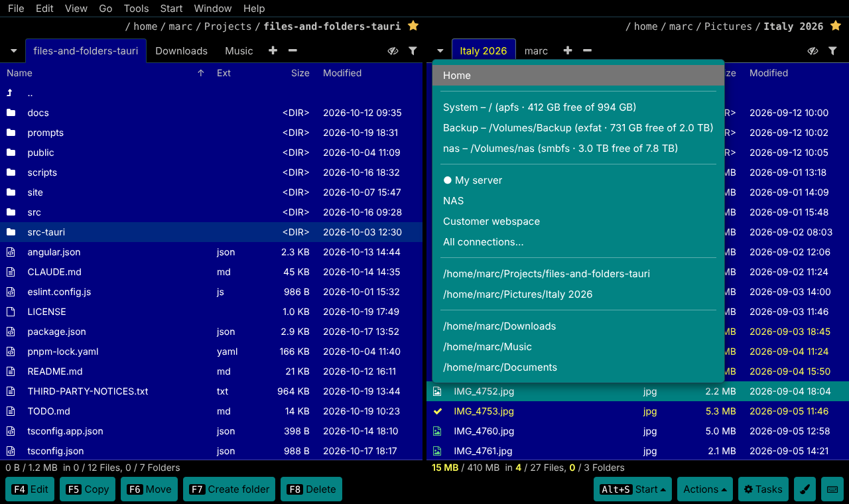849x504 pixels.
Task: Remove tab with minus in left panel
Action: (293, 50)
